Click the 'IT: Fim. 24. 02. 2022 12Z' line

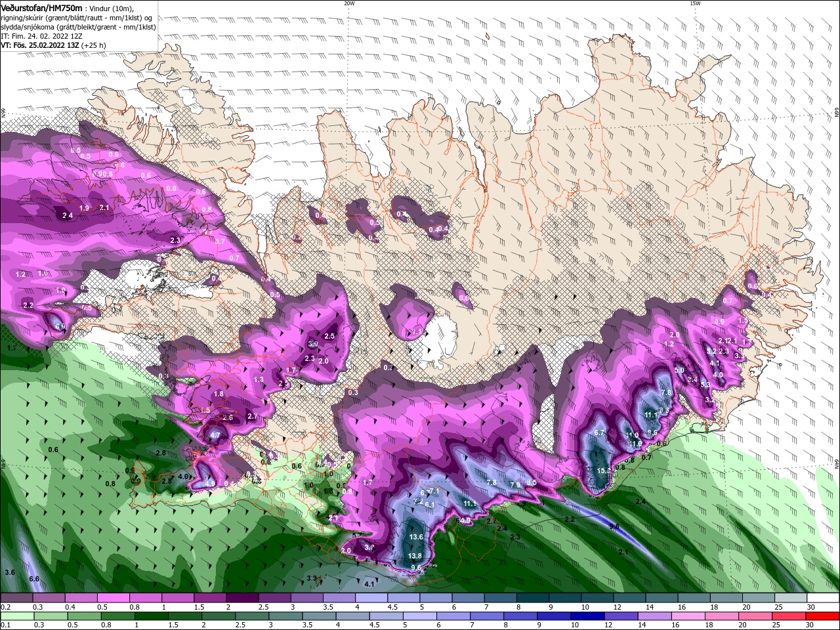(41, 36)
